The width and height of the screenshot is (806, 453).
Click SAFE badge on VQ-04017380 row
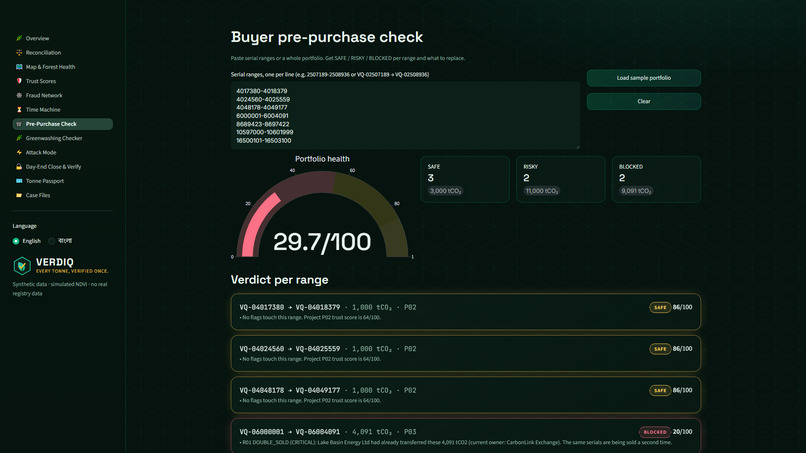[x=660, y=307]
